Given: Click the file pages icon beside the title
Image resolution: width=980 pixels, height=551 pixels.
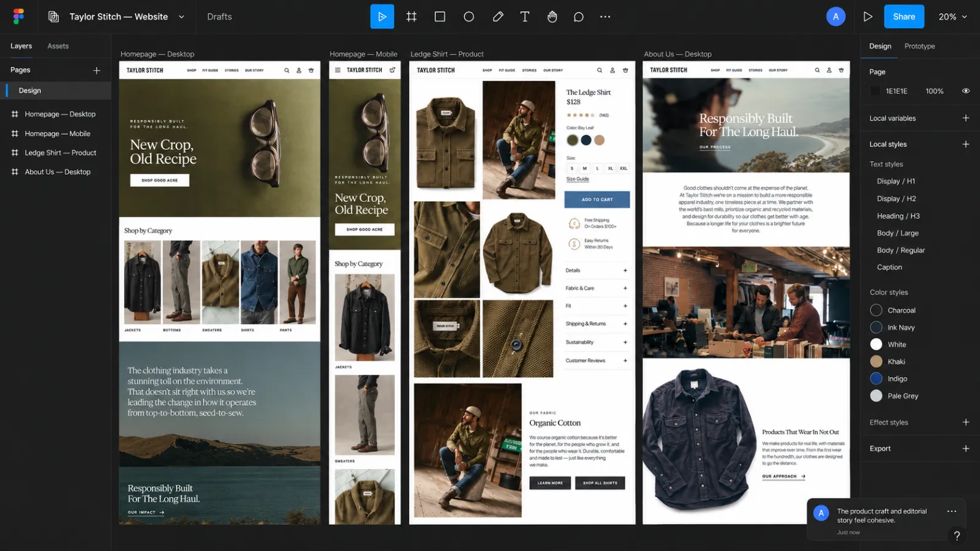Looking at the screenshot, I should [x=54, y=17].
